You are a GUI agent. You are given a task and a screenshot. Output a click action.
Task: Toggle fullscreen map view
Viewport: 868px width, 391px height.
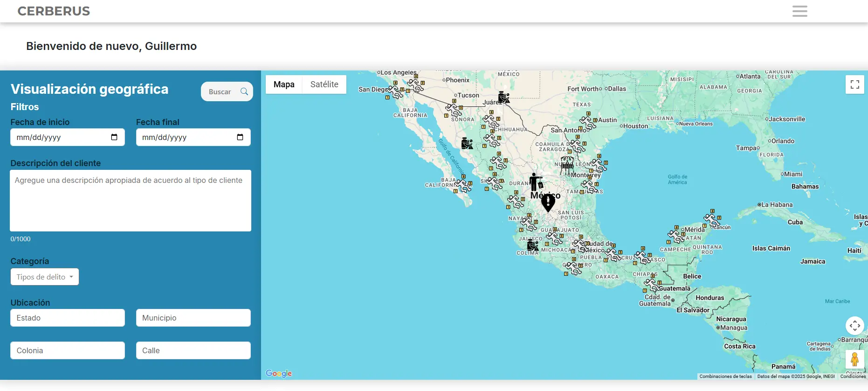click(x=854, y=84)
